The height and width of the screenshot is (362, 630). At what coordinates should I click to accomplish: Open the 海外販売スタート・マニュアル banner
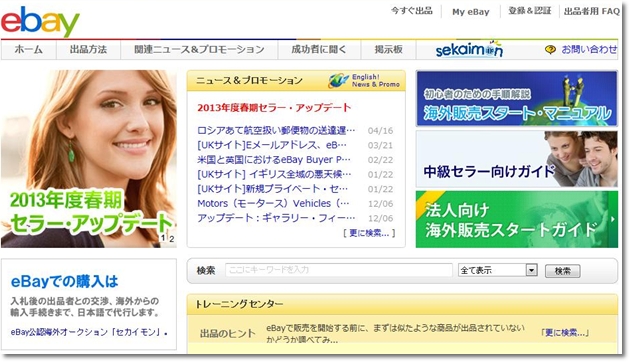coord(517,98)
